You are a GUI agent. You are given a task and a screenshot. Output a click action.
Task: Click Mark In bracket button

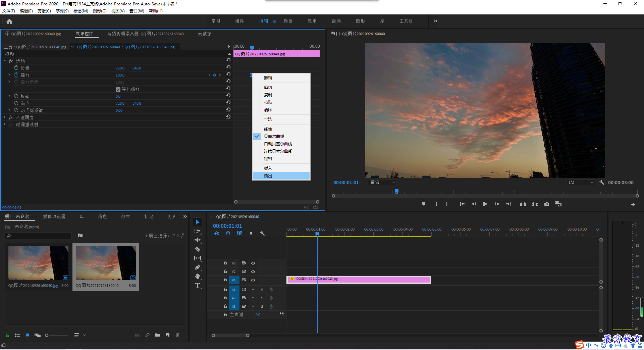tap(436, 204)
